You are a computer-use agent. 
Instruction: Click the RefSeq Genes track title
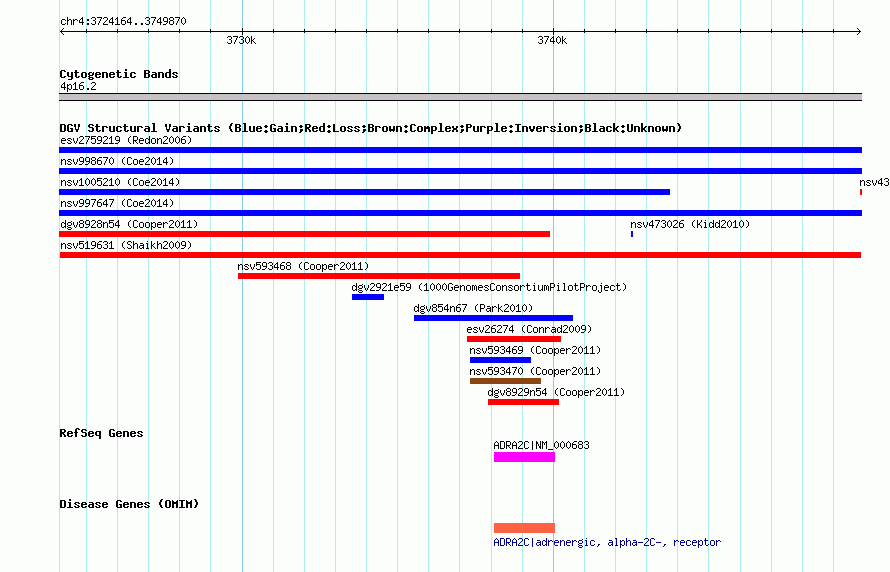click(101, 433)
